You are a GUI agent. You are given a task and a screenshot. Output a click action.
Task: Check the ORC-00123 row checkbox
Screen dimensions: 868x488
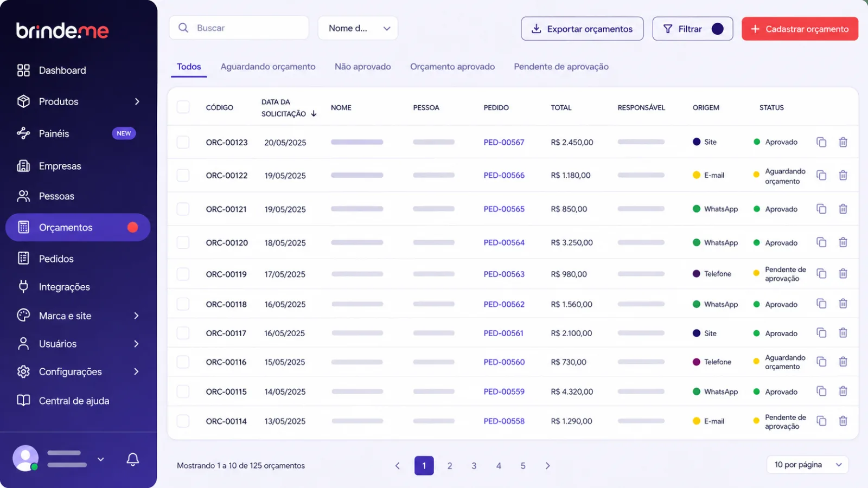pos(183,142)
